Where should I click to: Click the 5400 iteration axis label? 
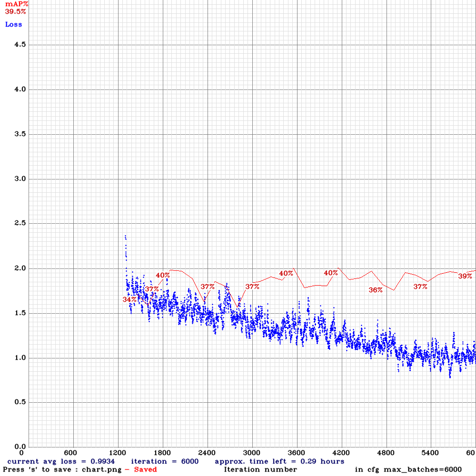(430, 453)
